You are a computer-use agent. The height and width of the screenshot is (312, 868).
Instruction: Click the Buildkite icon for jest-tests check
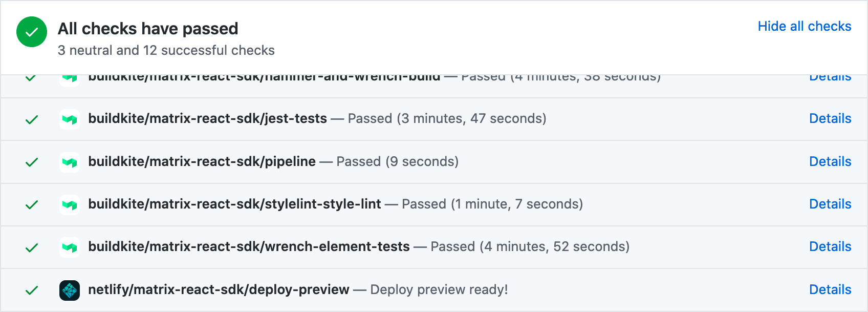click(69, 119)
